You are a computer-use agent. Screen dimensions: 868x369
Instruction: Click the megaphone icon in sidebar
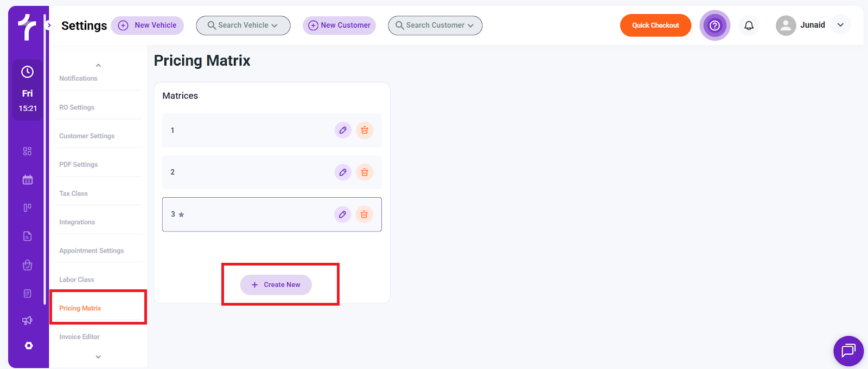coord(28,320)
